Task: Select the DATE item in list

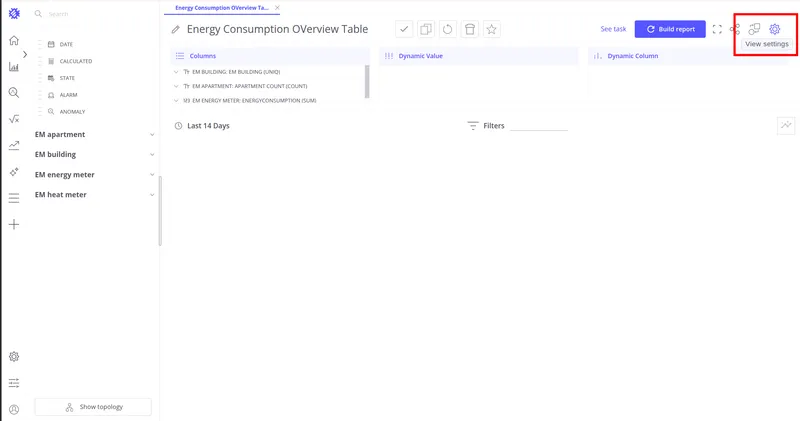Action: point(65,44)
